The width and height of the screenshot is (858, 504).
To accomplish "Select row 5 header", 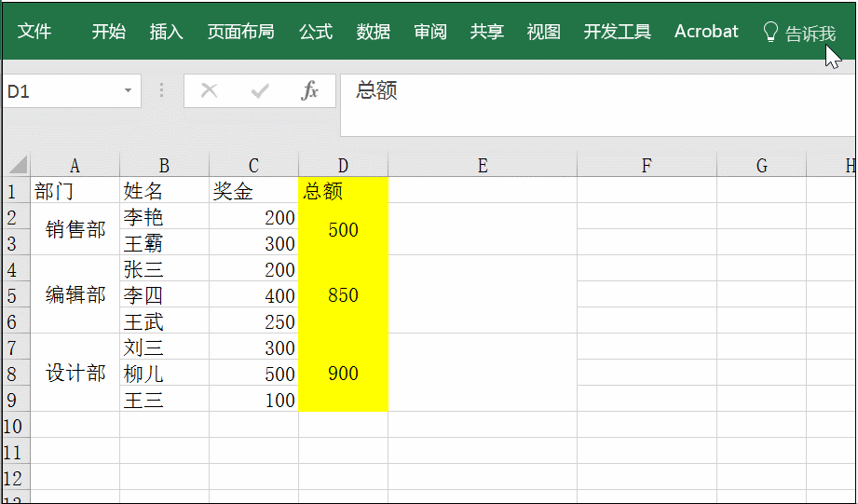I will [17, 295].
